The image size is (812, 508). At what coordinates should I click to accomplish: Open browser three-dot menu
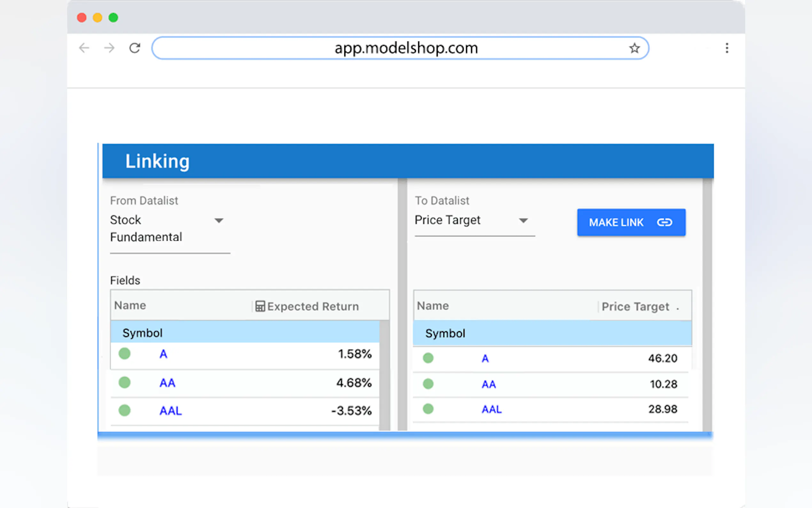point(727,48)
